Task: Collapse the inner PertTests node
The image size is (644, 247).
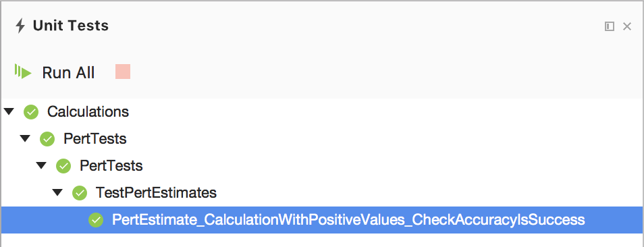Action: tap(41, 166)
